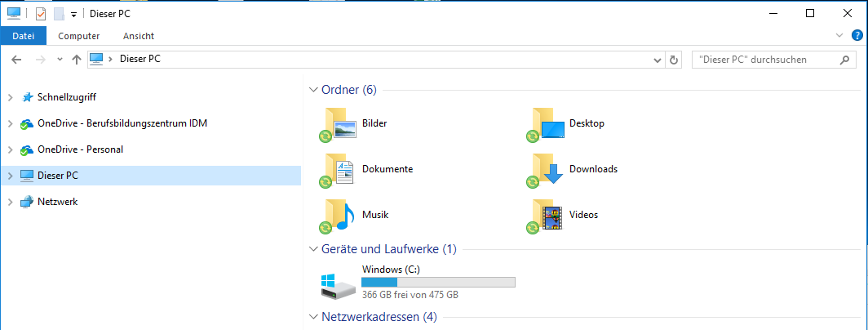The width and height of the screenshot is (868, 330).
Task: Select Schnellzugriff in navigation pane
Action: [67, 97]
